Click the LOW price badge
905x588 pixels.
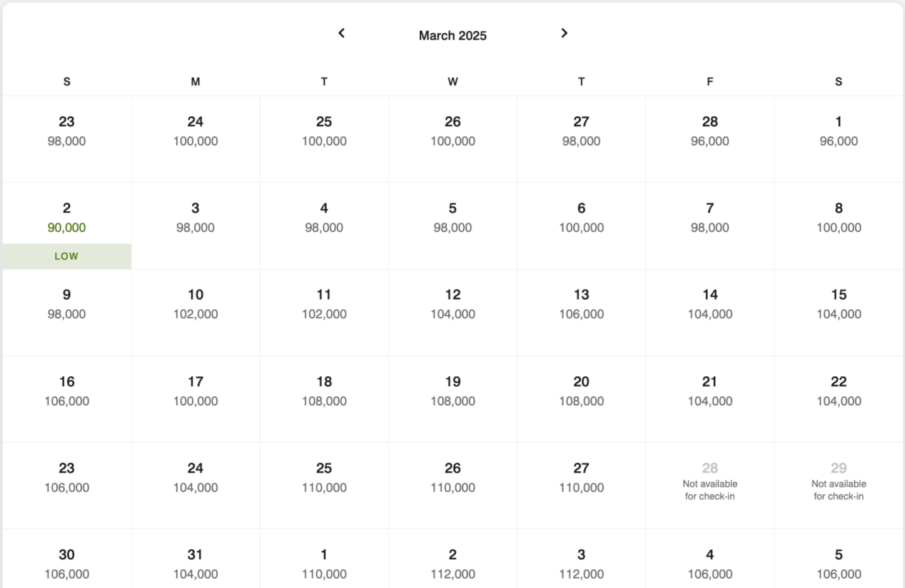pos(67,256)
